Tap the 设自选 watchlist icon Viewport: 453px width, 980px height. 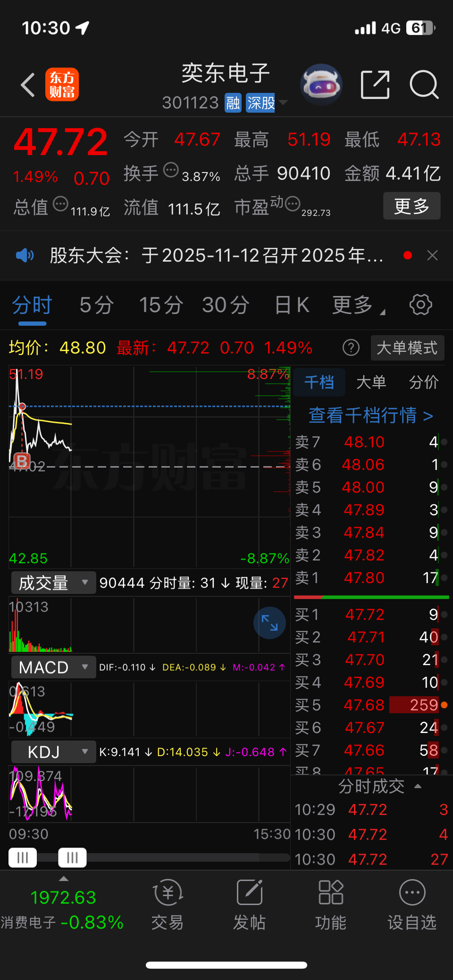412,904
